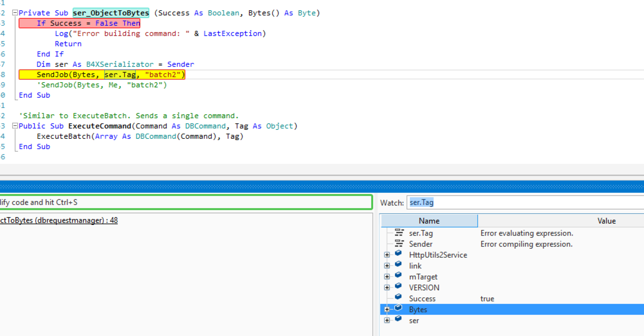Click the Bytes variable icon
Viewport: 644px width, 336px height.
(398, 308)
